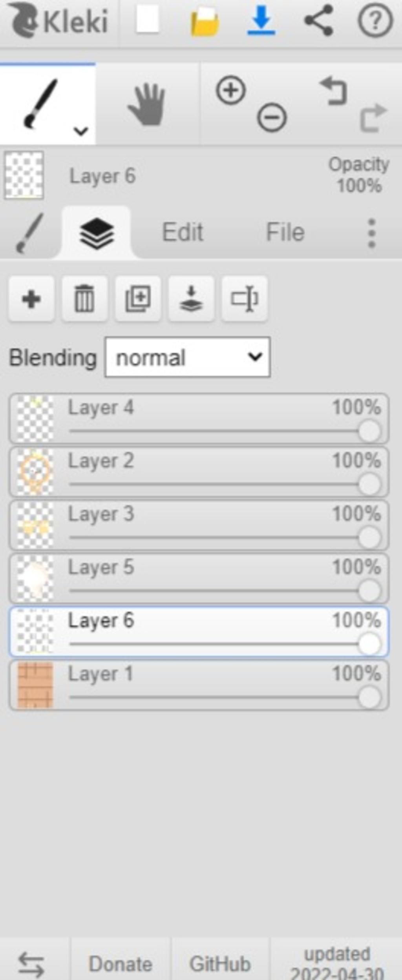Click the blue download save icon
This screenshot has width=402, height=980.
(261, 20)
